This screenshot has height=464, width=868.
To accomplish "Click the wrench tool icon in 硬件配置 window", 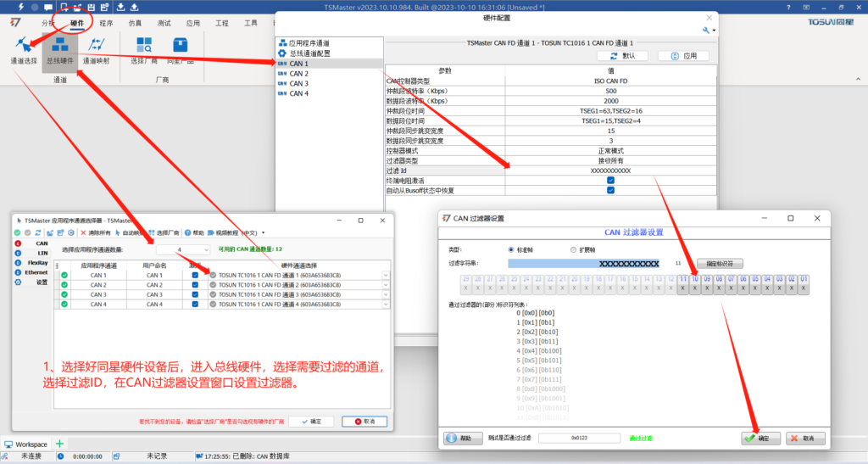I will (706, 31).
